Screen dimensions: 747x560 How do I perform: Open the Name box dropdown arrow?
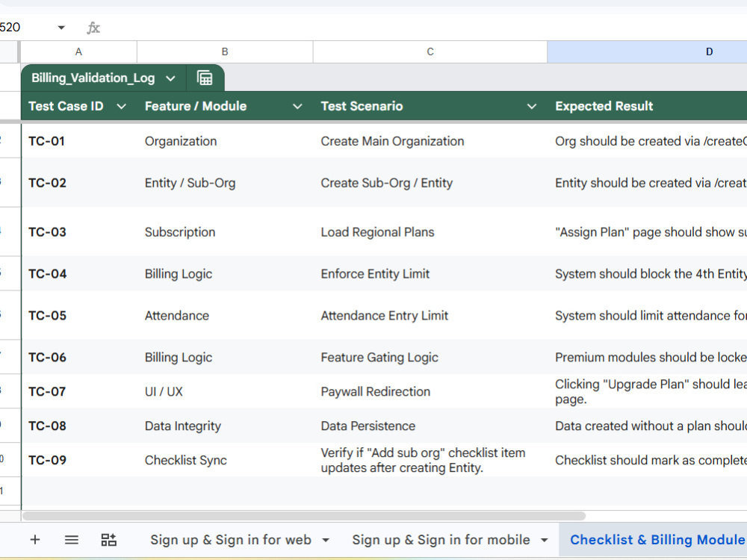[x=61, y=28]
